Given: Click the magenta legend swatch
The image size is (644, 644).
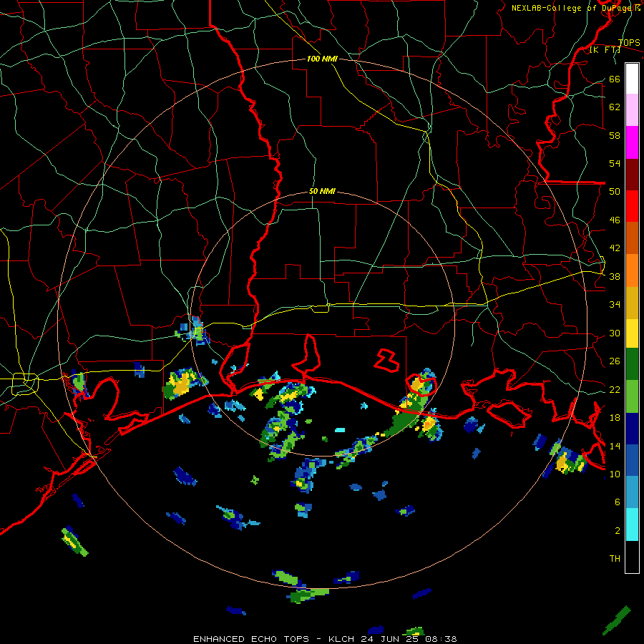Looking at the screenshot, I should click(632, 142).
